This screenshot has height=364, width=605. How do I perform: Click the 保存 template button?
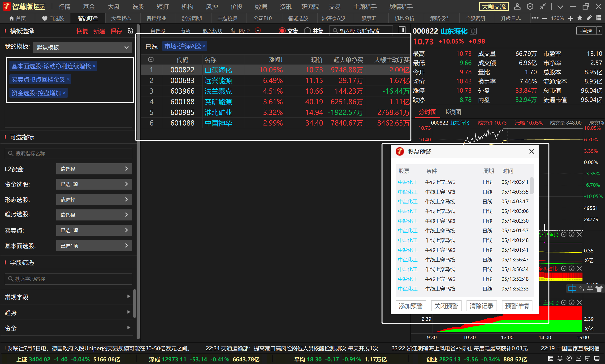[x=116, y=31]
